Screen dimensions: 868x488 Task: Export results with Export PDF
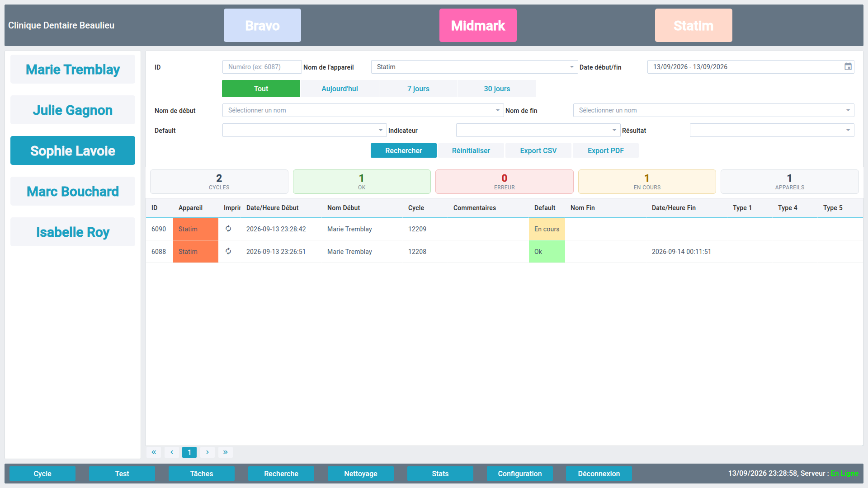606,150
